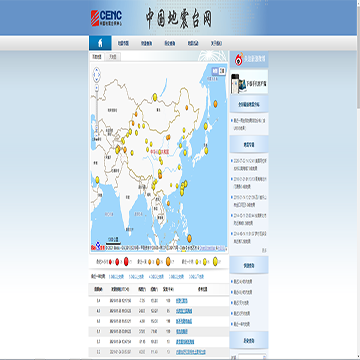Open the location link in the first table row

[182, 301]
